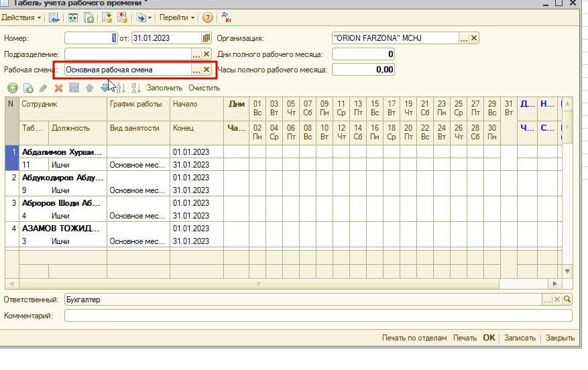Click the Часы полного рабочего месяца field
The width and height of the screenshot is (588, 370).
(363, 70)
